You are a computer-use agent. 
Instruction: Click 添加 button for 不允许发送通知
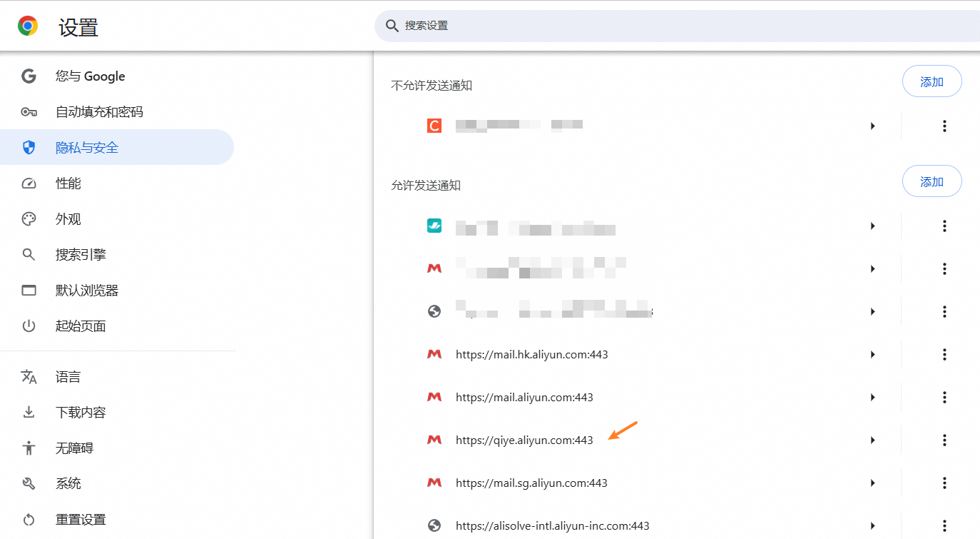[x=931, y=82]
